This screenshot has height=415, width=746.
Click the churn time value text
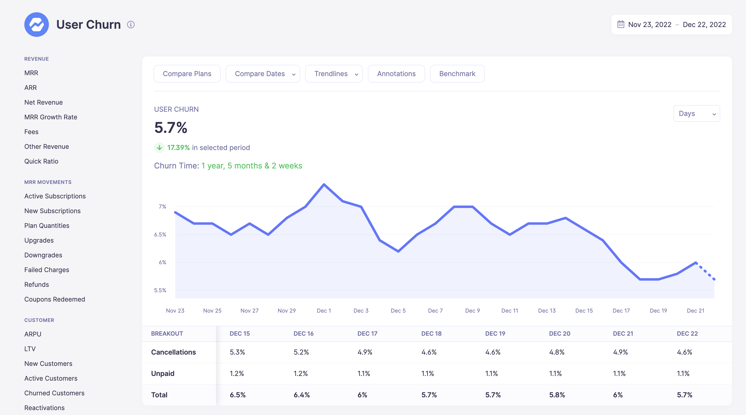[252, 166]
